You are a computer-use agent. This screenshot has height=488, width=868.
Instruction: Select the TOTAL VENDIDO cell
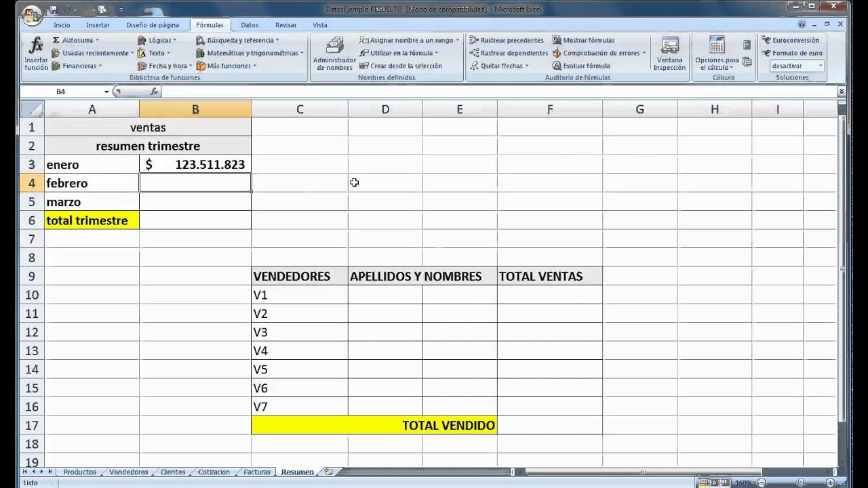(374, 425)
